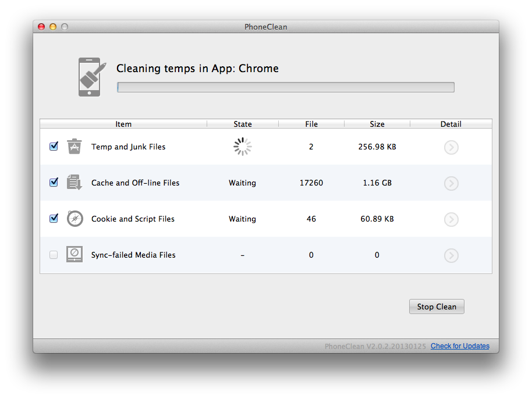Click the Item column header
532x399 pixels.
point(123,124)
